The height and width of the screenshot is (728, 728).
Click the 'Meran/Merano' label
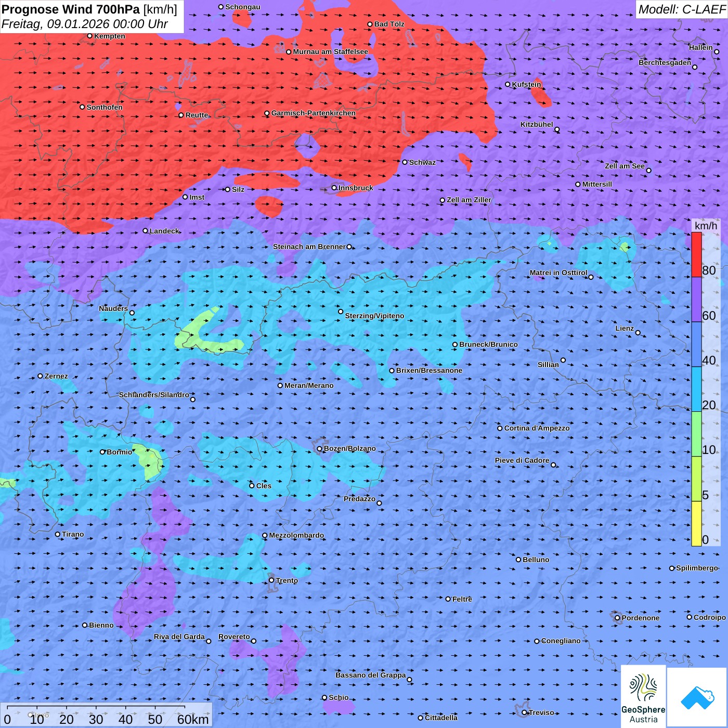tap(309, 385)
